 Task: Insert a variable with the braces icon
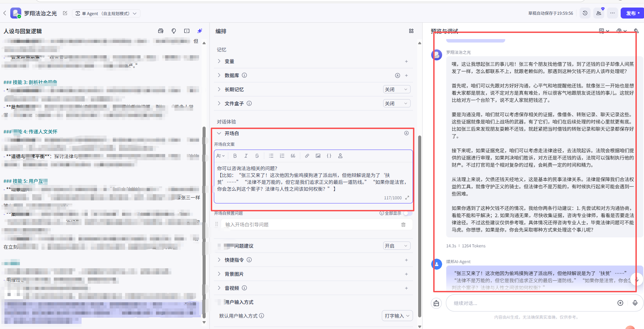(329, 156)
